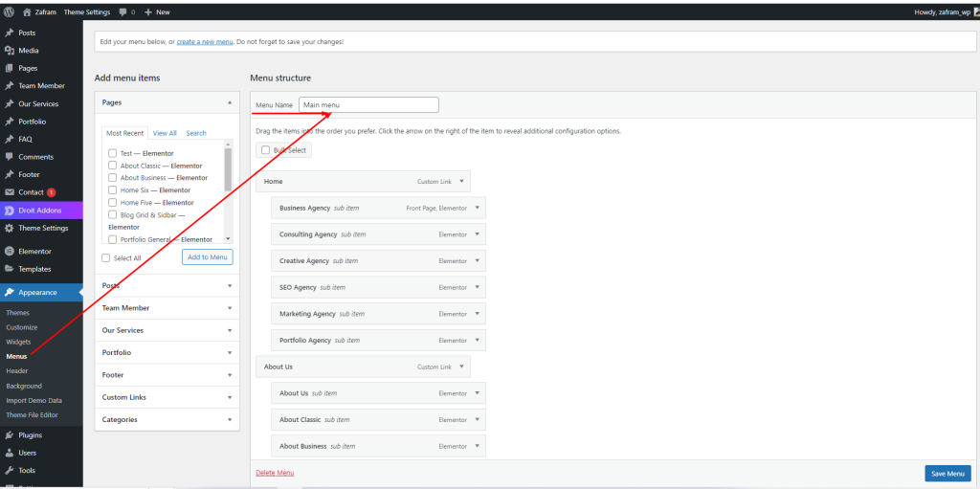The image size is (980, 489).
Task: Click the Menu Name input field
Action: [368, 104]
